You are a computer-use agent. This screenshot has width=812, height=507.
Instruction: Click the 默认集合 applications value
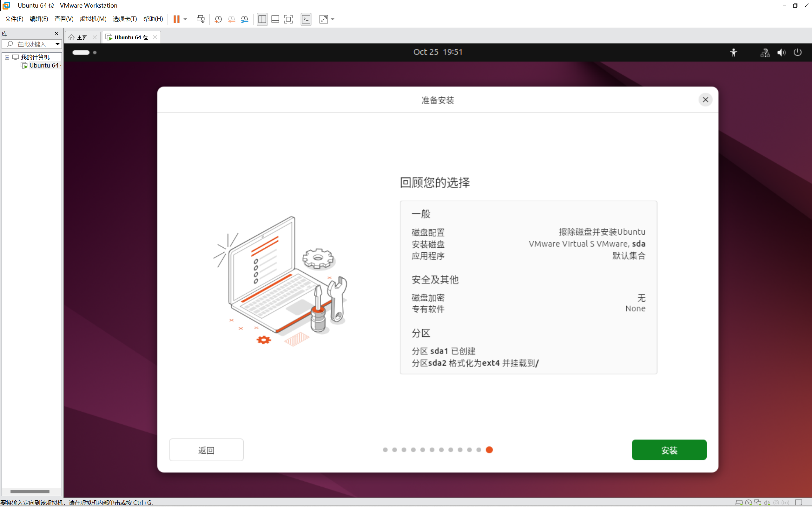[x=629, y=256]
